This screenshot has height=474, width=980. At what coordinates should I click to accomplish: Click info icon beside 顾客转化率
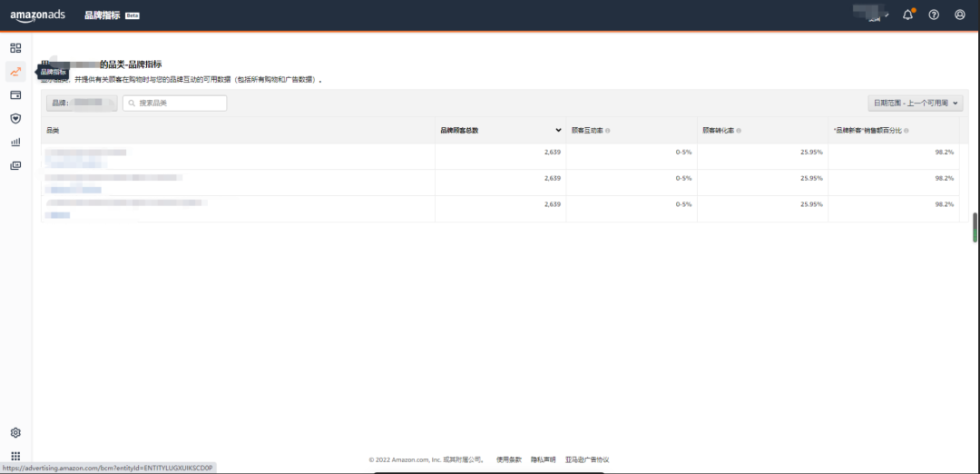click(739, 131)
